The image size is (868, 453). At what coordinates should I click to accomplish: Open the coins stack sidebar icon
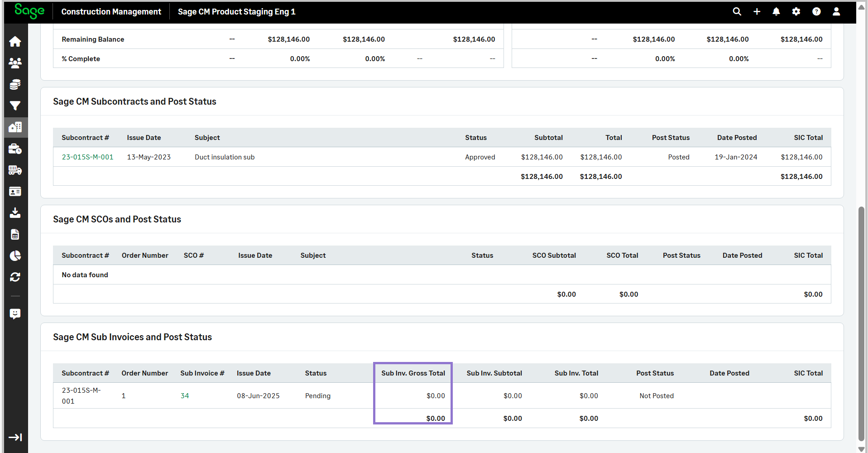15,84
